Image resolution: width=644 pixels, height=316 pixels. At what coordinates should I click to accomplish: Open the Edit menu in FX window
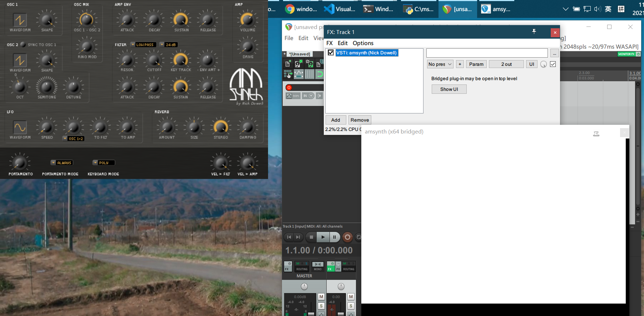(343, 43)
